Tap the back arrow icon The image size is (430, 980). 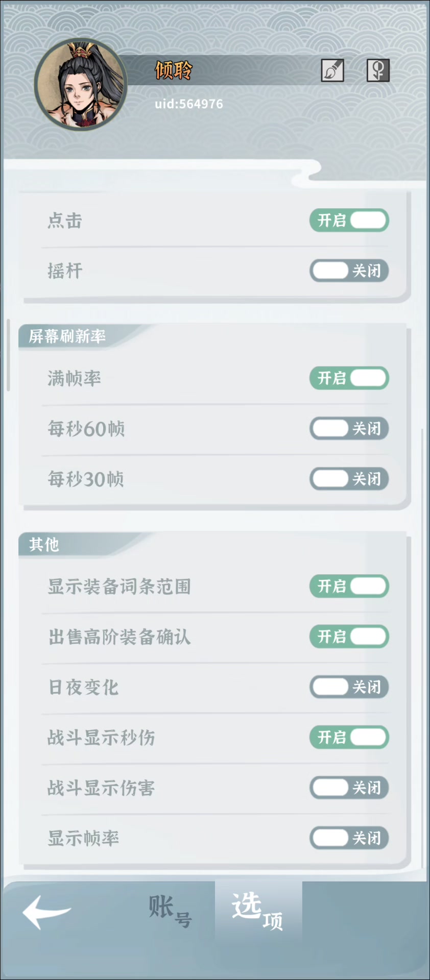(x=46, y=913)
